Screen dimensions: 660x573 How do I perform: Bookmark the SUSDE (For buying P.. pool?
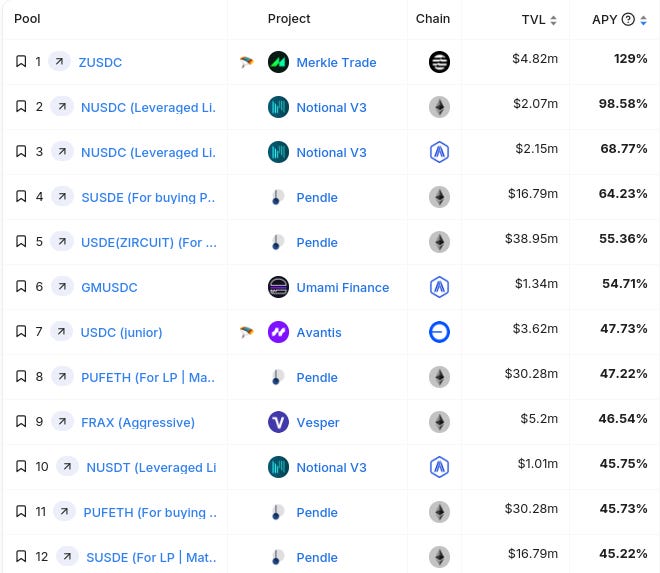[x=21, y=197]
